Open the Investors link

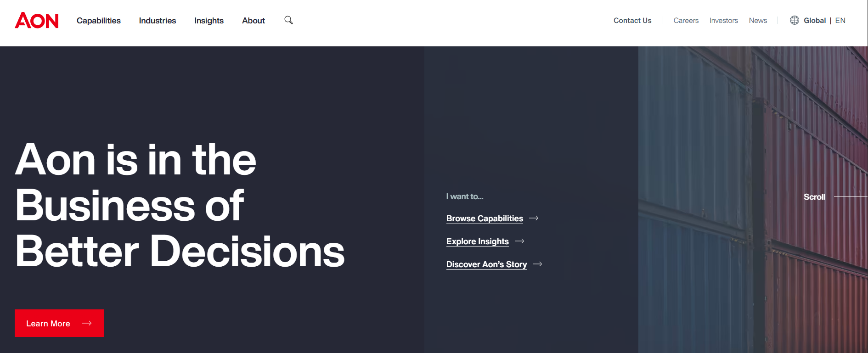coord(724,20)
